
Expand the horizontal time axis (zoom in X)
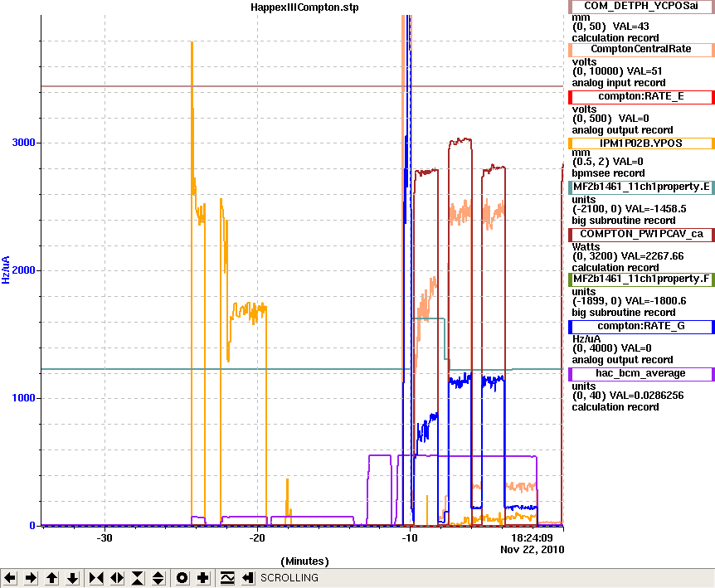click(x=117, y=578)
